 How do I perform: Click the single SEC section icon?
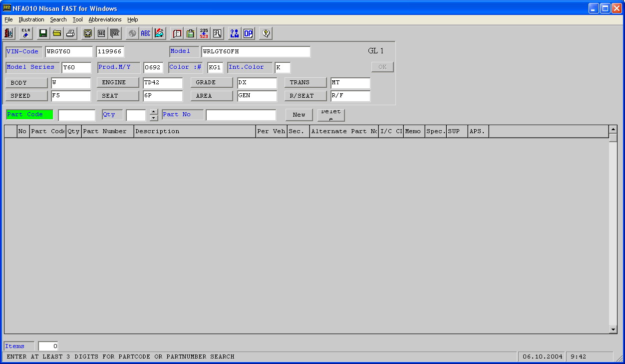(x=101, y=33)
